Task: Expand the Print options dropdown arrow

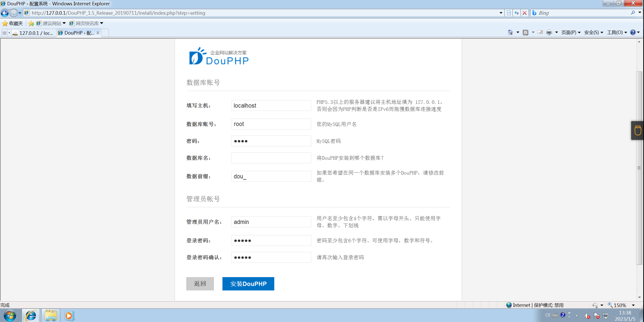Action: point(556,32)
